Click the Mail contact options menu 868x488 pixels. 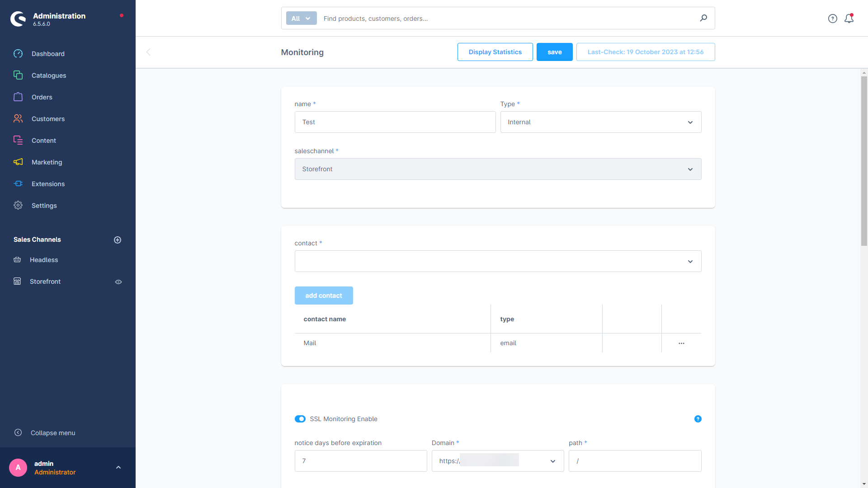(681, 342)
